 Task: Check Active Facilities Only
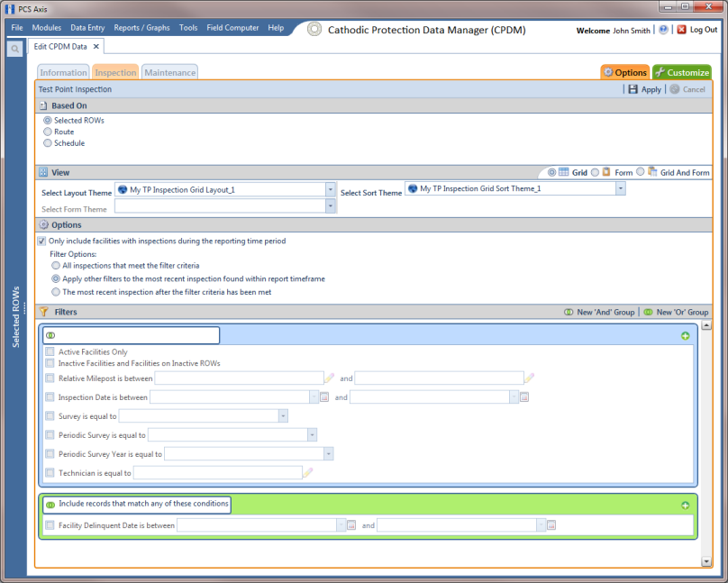50,351
